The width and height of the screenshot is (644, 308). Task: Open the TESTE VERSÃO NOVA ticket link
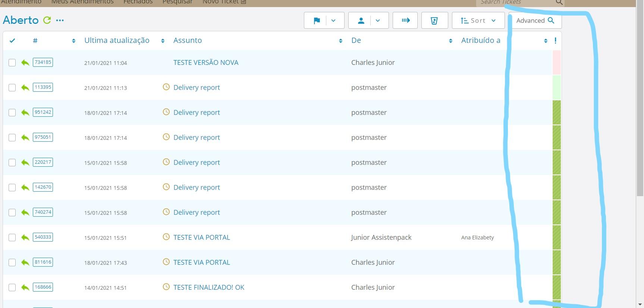click(205, 63)
